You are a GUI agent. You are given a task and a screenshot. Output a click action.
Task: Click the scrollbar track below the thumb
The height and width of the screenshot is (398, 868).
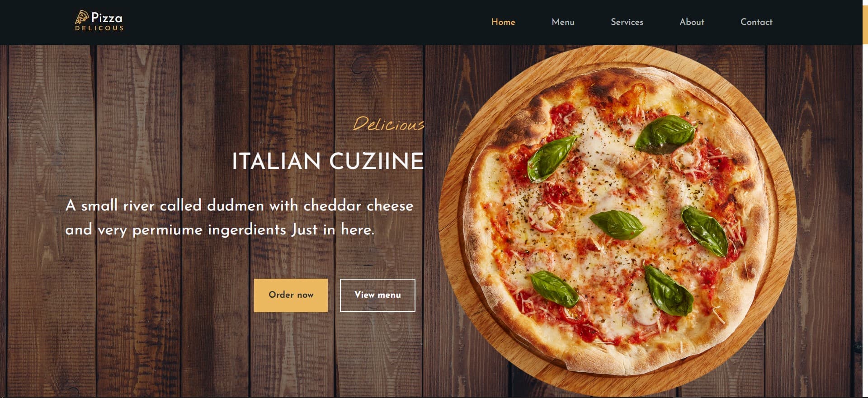tap(865, 221)
